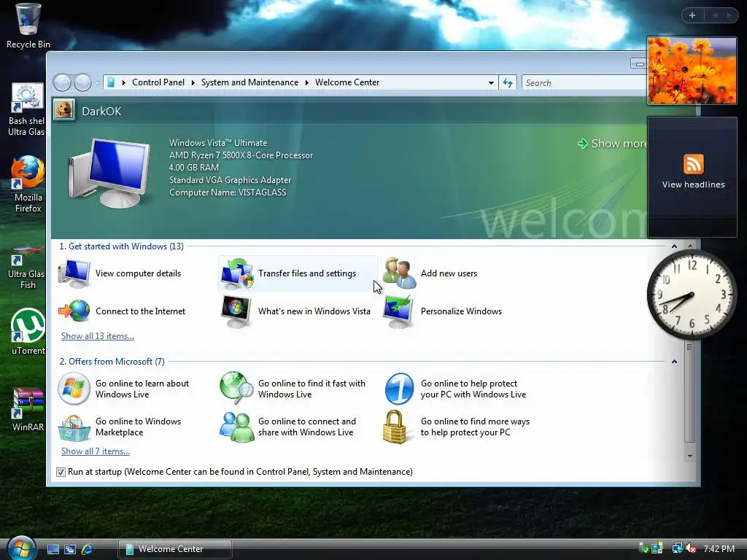Click the Add new users icon
The image size is (747, 560).
point(399,273)
